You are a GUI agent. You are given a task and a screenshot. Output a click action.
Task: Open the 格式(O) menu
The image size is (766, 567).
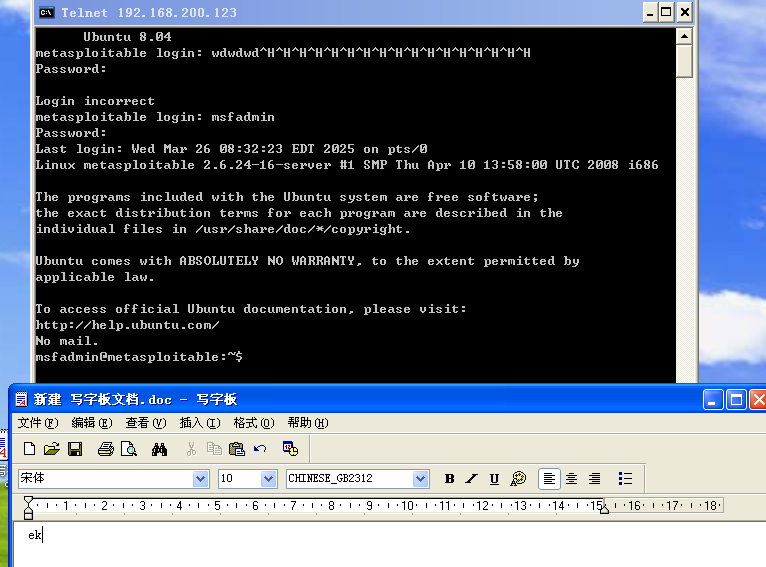click(x=254, y=423)
